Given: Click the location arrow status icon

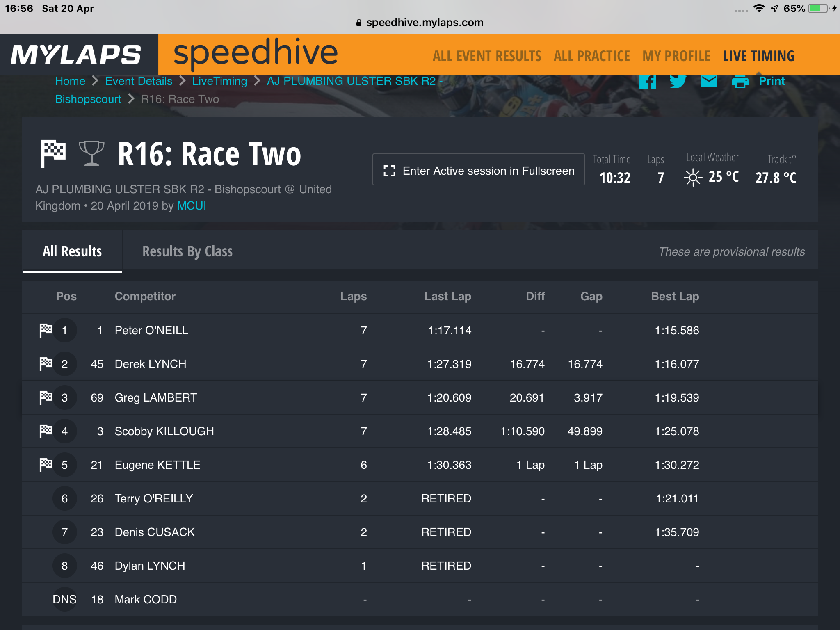Looking at the screenshot, I should click(x=774, y=8).
